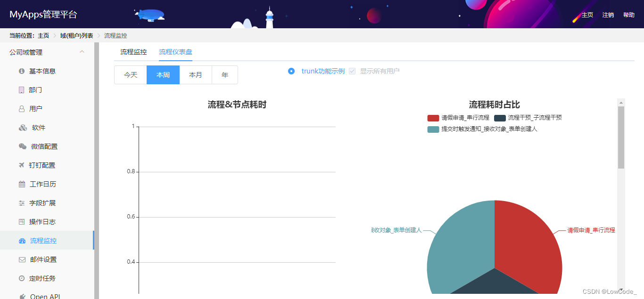Switch to the 流程仪表盘 tab
The image size is (644, 299).
coord(175,52)
